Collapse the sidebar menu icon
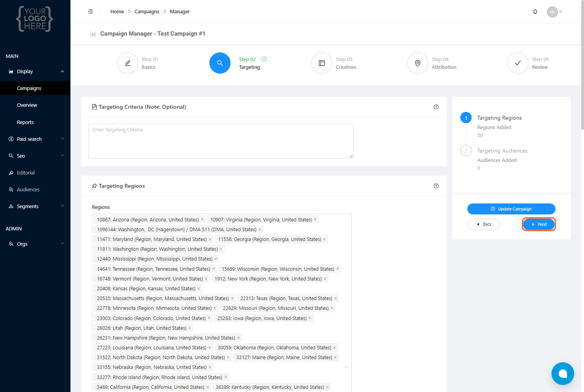 coord(90,12)
